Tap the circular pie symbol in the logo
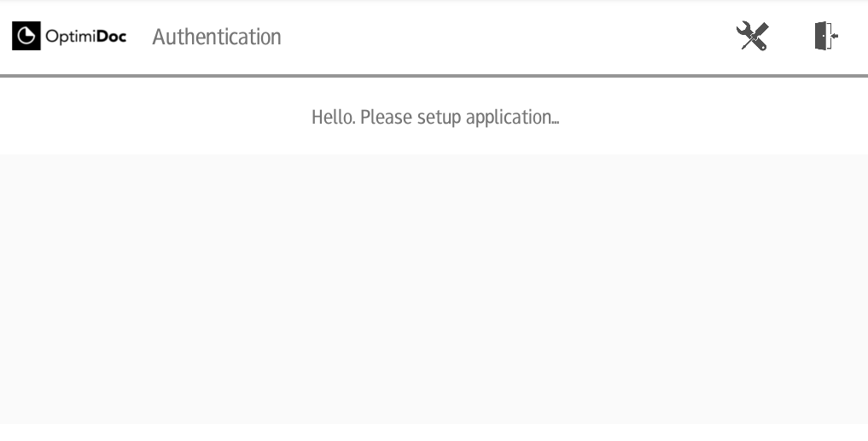Image resolution: width=868 pixels, height=441 pixels. tap(26, 36)
